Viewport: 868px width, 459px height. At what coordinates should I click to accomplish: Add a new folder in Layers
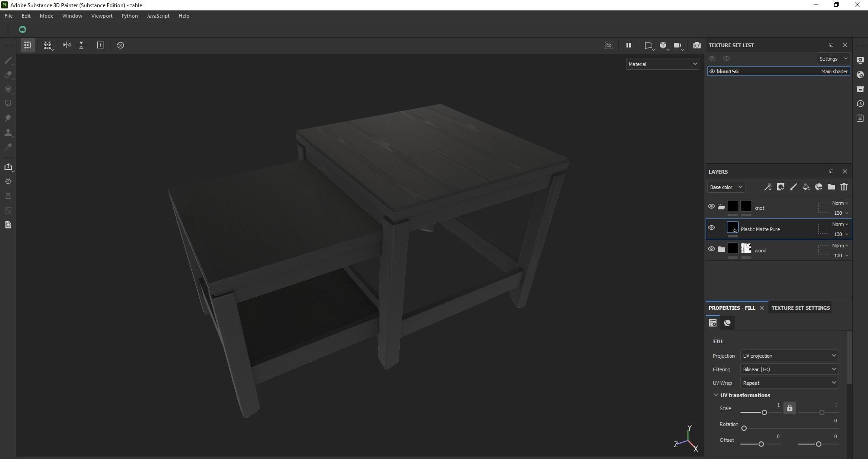pos(831,187)
